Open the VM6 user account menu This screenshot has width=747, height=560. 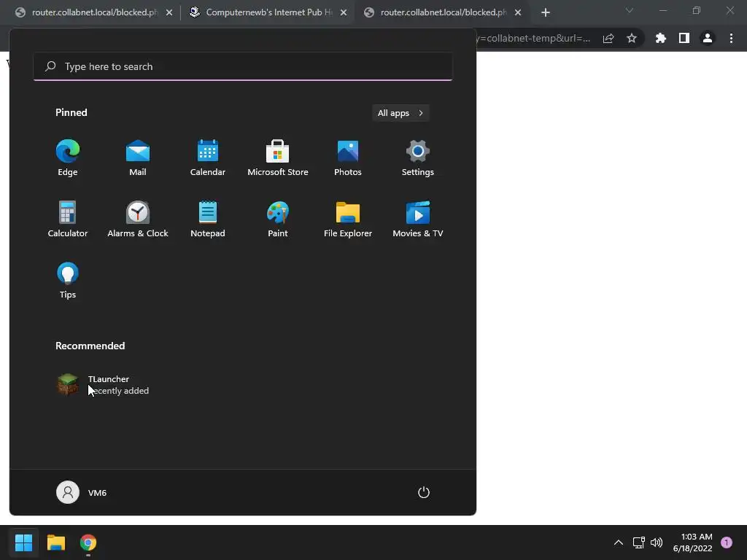point(82,492)
